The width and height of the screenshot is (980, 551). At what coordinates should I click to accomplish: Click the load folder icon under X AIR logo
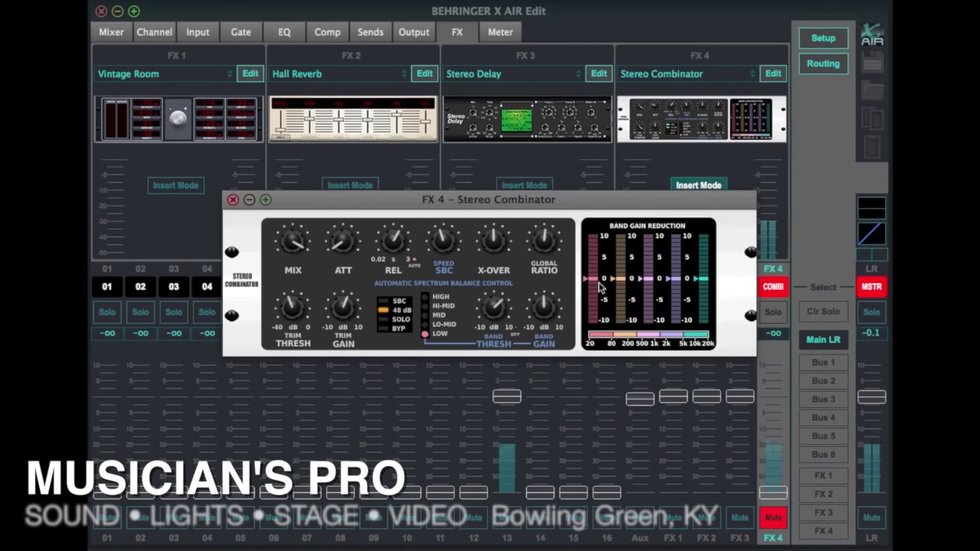coord(872,90)
